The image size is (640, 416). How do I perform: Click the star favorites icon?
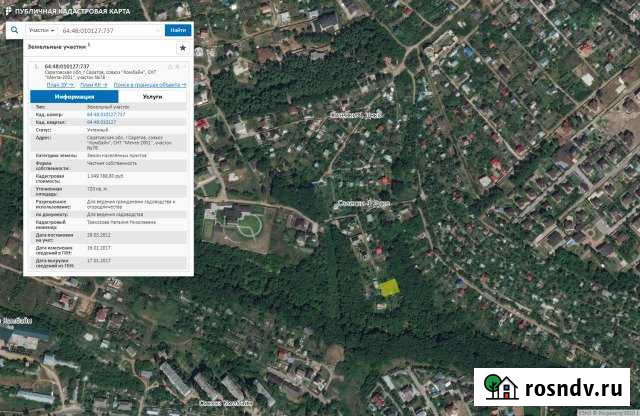click(181, 47)
